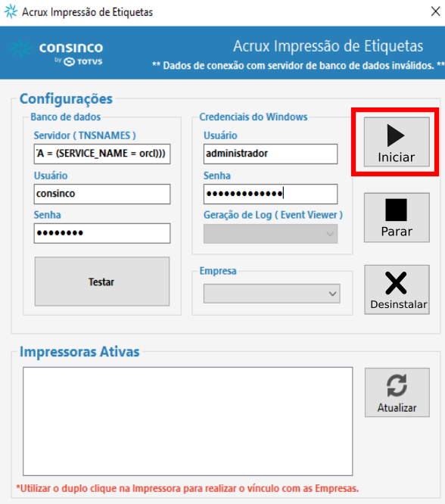Viewport: 445px width, 504px height.
Task: Click the Servidor (TNSNAMES) field
Action: point(102,154)
